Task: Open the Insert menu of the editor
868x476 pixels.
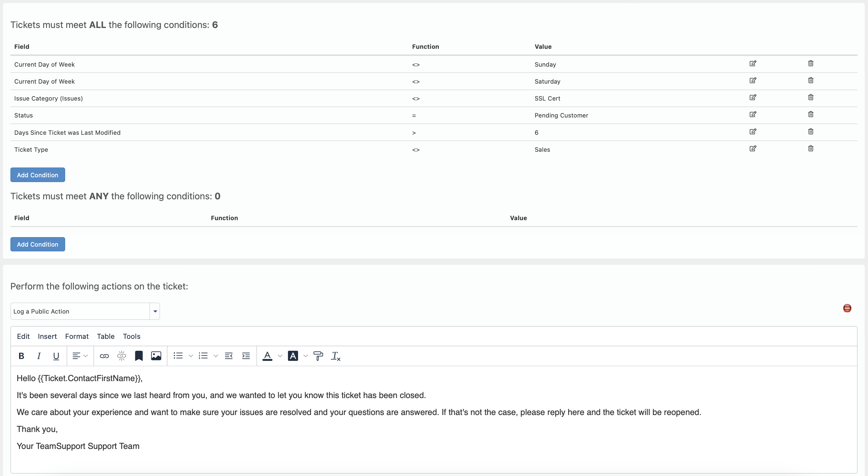Action: [x=47, y=336]
